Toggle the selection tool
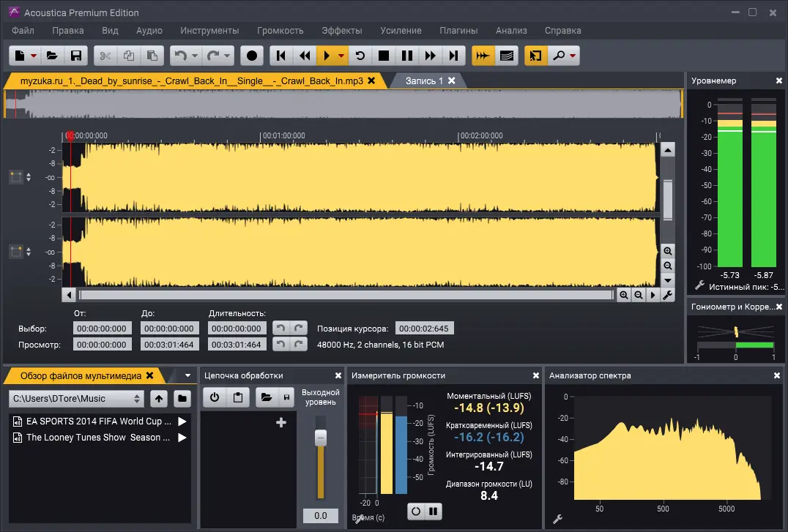This screenshot has width=788, height=532. click(x=536, y=56)
